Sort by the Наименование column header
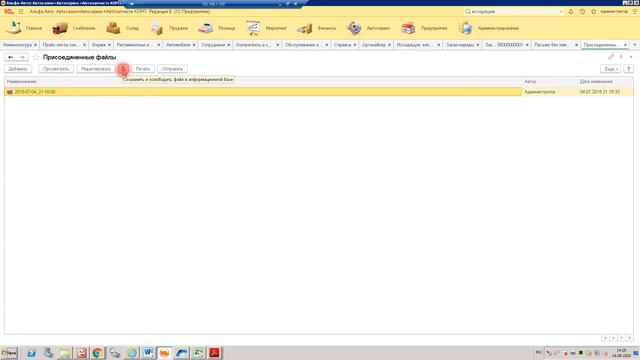Image resolution: width=640 pixels, height=360 pixels. point(263,82)
